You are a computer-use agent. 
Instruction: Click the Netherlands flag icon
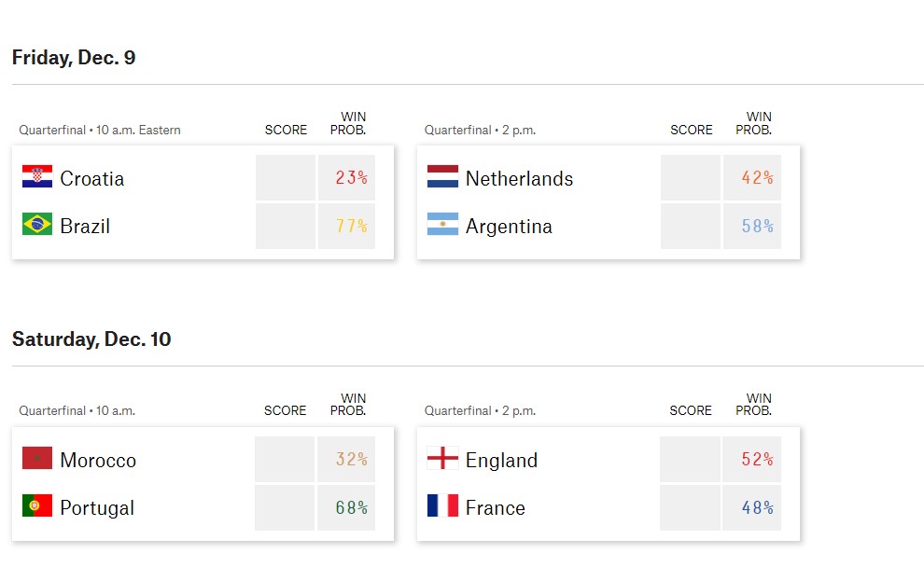point(442,177)
